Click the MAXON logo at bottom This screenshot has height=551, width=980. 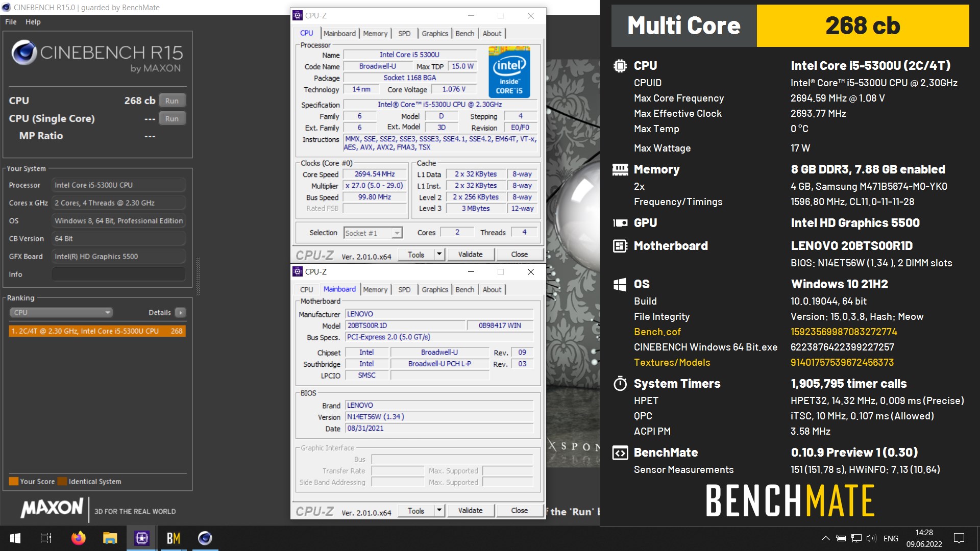click(52, 508)
